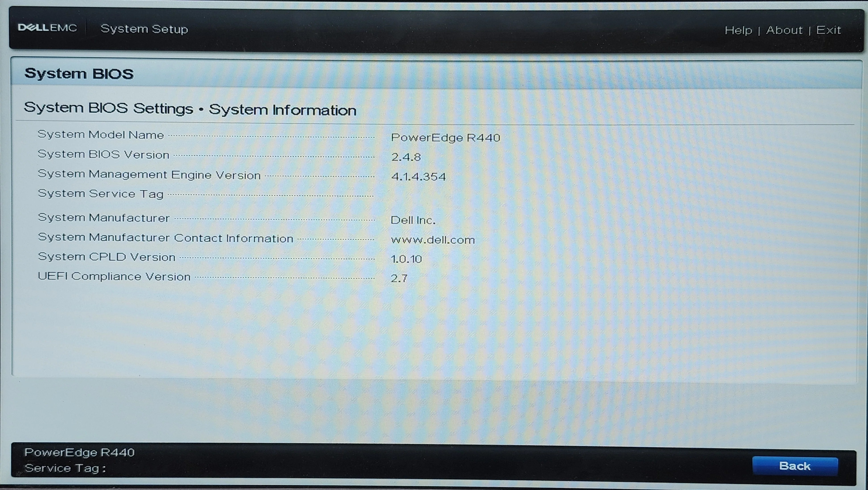Click the Back button
Viewport: 868px width, 490px height.
[795, 466]
